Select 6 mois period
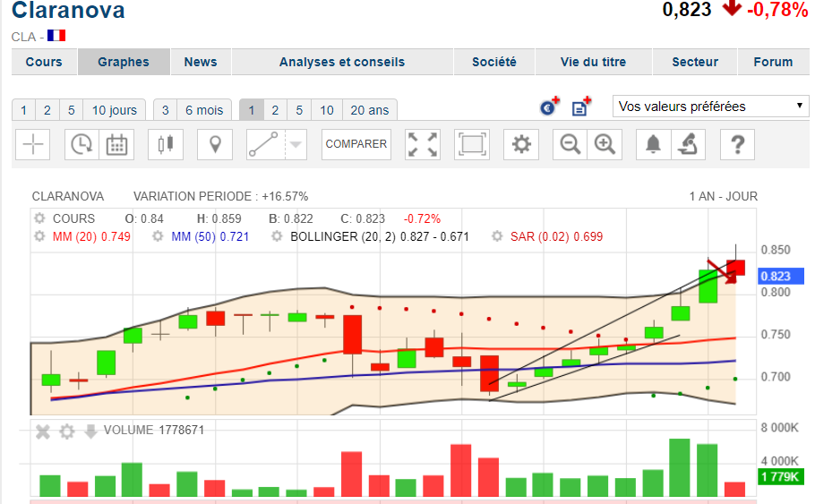The image size is (815, 504). (x=204, y=110)
